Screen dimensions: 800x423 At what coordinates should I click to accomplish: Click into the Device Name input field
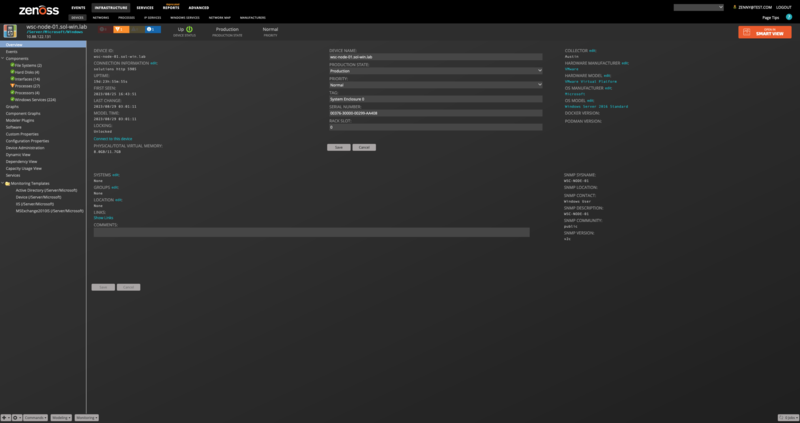tap(436, 57)
